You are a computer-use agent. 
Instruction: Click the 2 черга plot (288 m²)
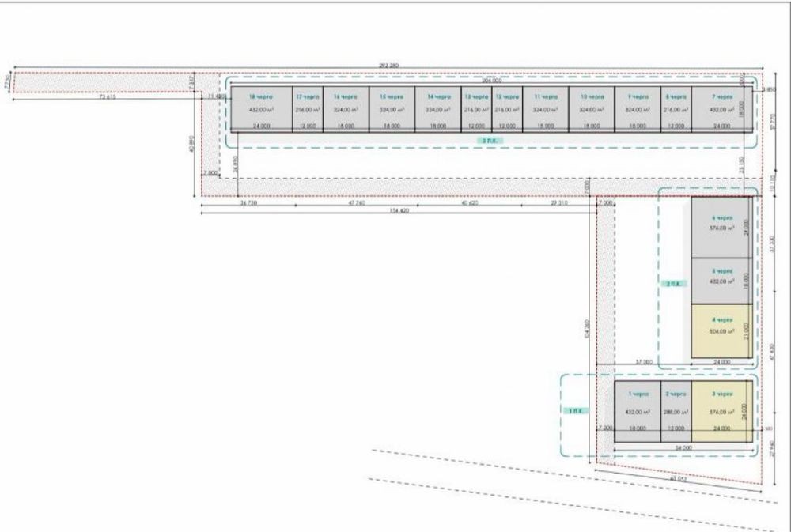[x=676, y=410]
